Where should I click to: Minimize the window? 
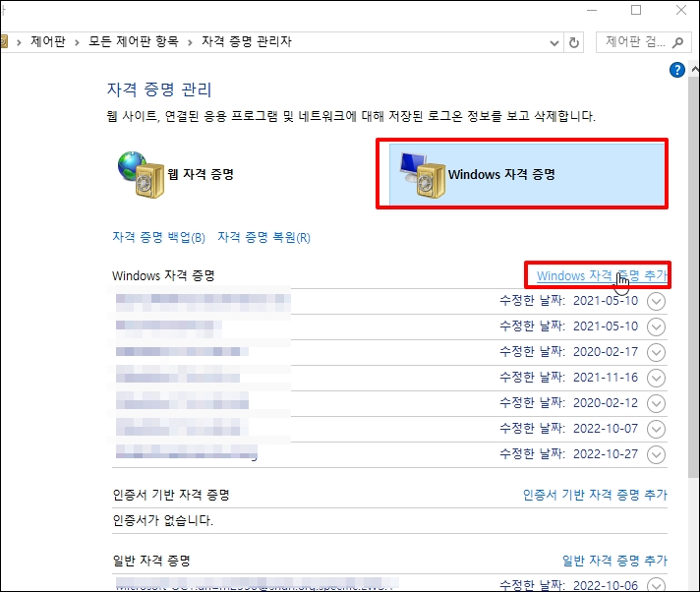592,10
